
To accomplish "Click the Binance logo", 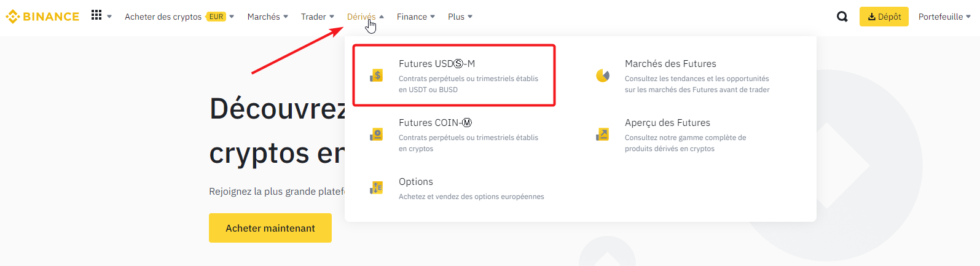I will pyautogui.click(x=42, y=17).
